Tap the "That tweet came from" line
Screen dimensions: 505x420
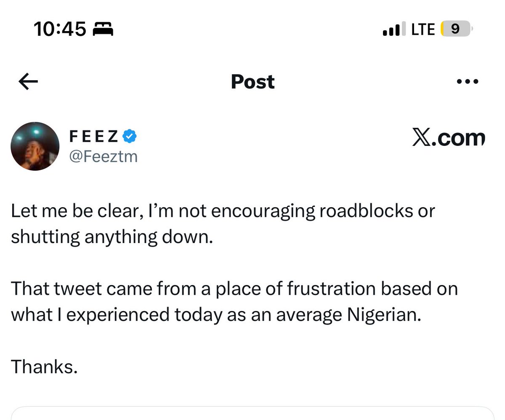tap(234, 289)
